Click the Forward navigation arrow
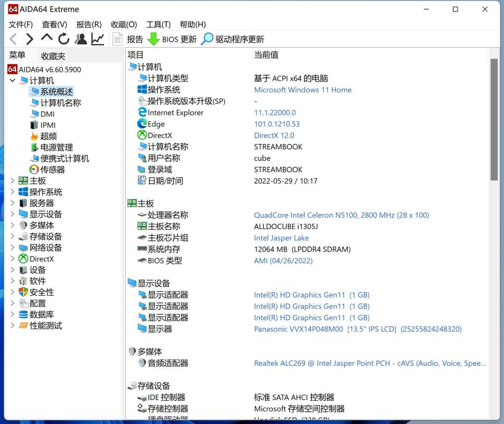The image size is (504, 424). pyautogui.click(x=30, y=39)
